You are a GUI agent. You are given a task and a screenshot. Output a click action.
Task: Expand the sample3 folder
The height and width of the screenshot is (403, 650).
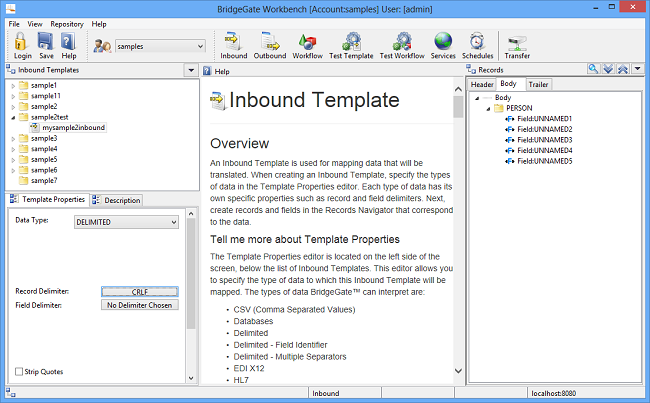point(13,139)
